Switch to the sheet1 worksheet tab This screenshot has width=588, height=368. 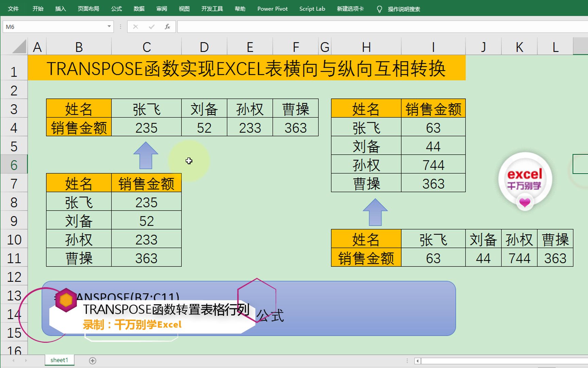tap(59, 360)
